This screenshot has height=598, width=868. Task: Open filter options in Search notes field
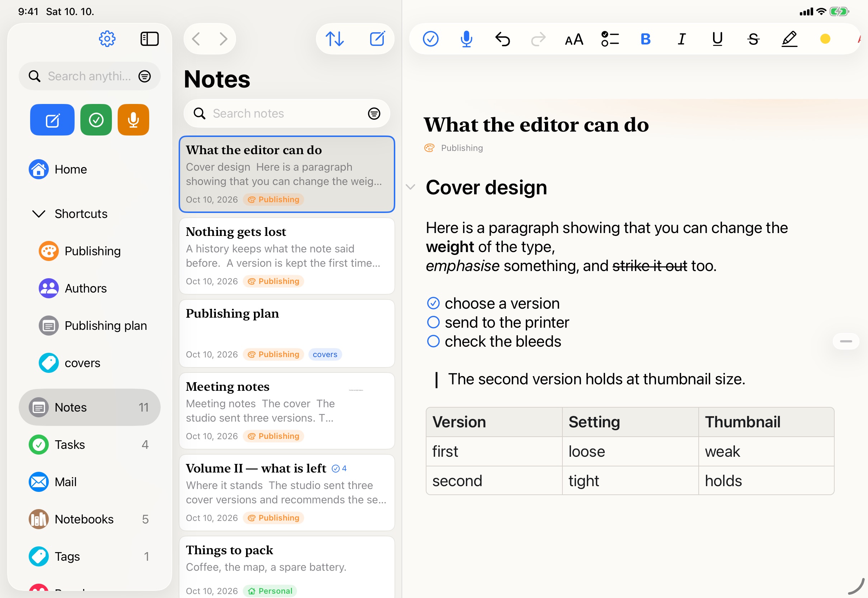click(374, 114)
